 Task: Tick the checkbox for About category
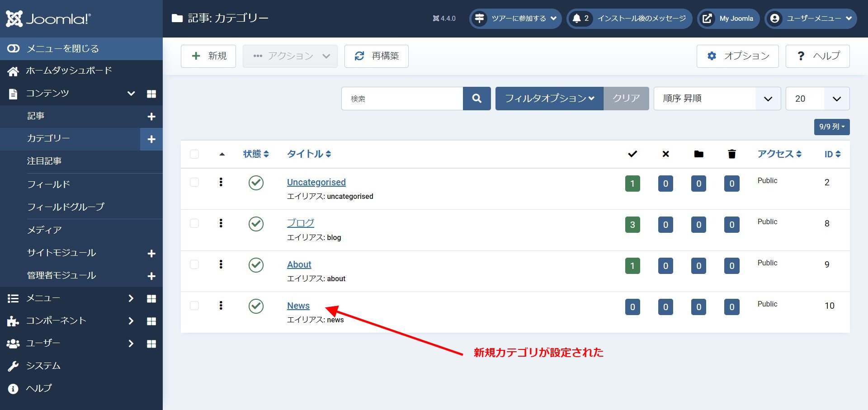coord(194,264)
